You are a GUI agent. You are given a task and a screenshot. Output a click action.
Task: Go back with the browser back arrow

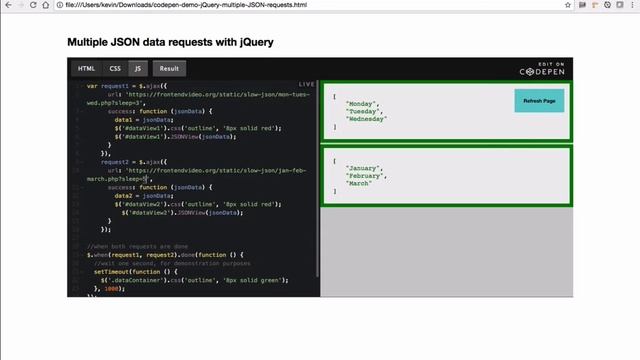point(8,5)
